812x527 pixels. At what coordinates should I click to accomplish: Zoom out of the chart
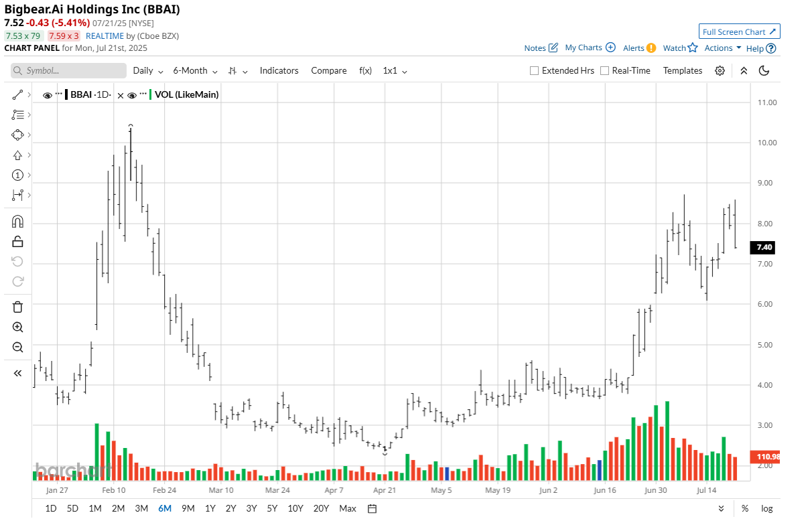[x=17, y=347]
